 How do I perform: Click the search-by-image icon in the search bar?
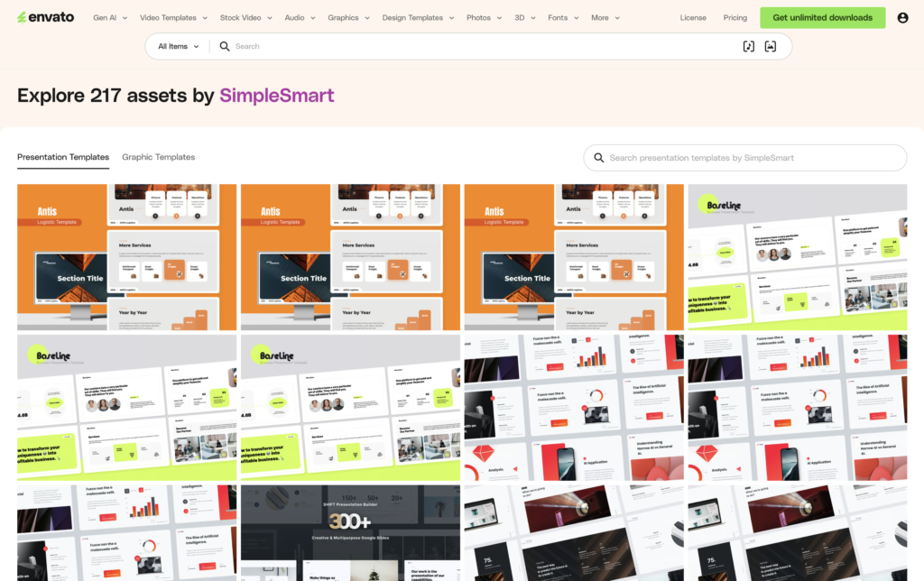click(x=770, y=46)
